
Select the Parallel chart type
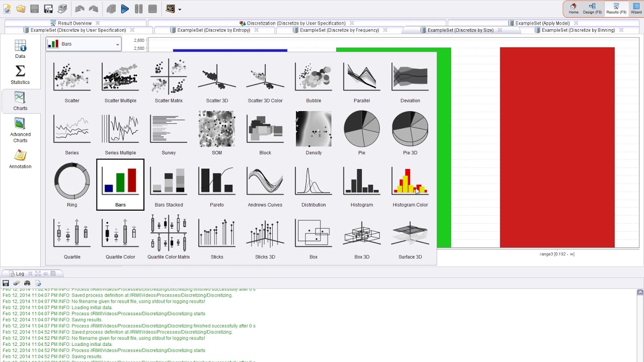362,81
